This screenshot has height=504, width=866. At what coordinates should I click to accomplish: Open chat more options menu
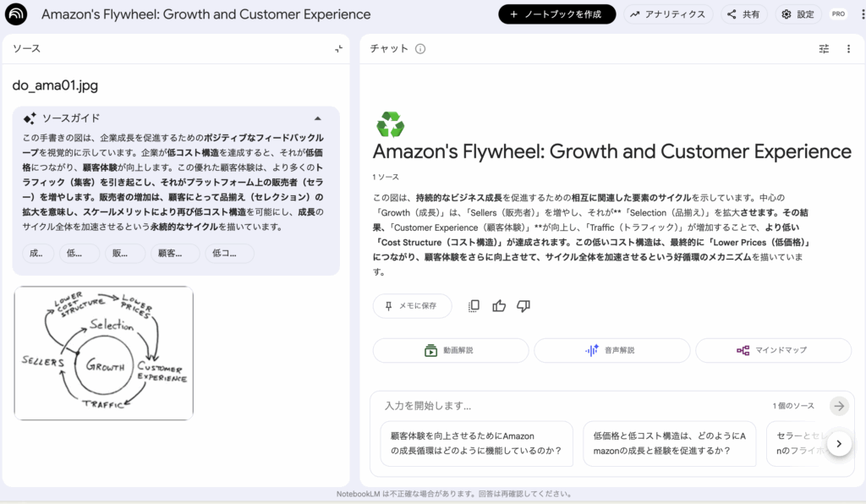point(848,49)
